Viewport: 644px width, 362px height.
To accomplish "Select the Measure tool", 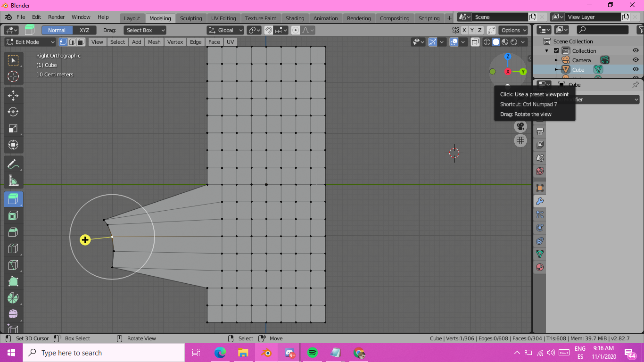I will tap(13, 180).
